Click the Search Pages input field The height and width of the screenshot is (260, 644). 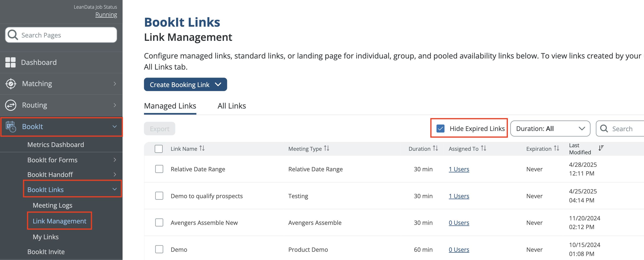(61, 35)
